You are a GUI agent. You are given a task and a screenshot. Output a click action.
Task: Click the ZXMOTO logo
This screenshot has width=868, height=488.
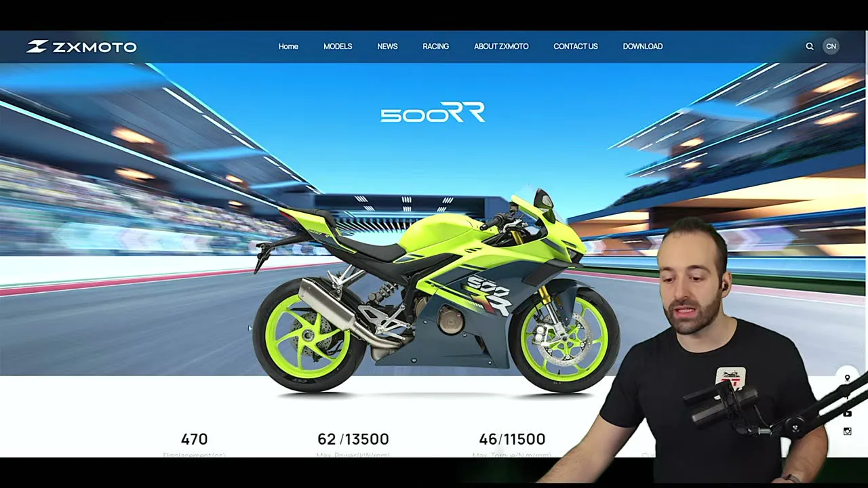pos(81,46)
